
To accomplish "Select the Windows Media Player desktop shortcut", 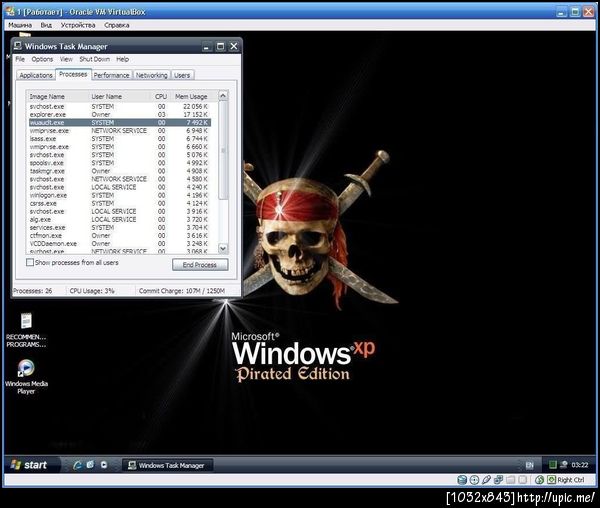I will pos(26,377).
